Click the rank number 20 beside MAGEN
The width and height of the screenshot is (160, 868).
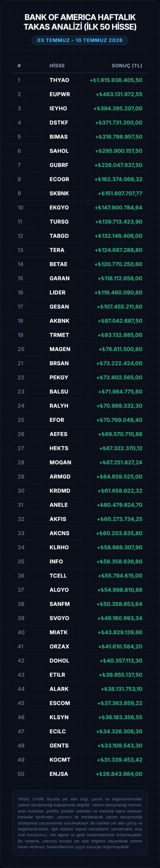tap(21, 349)
